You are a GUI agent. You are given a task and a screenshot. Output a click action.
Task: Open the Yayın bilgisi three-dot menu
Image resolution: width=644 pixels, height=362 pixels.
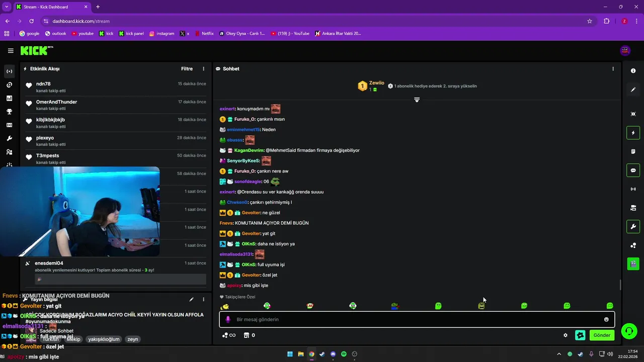(x=204, y=299)
